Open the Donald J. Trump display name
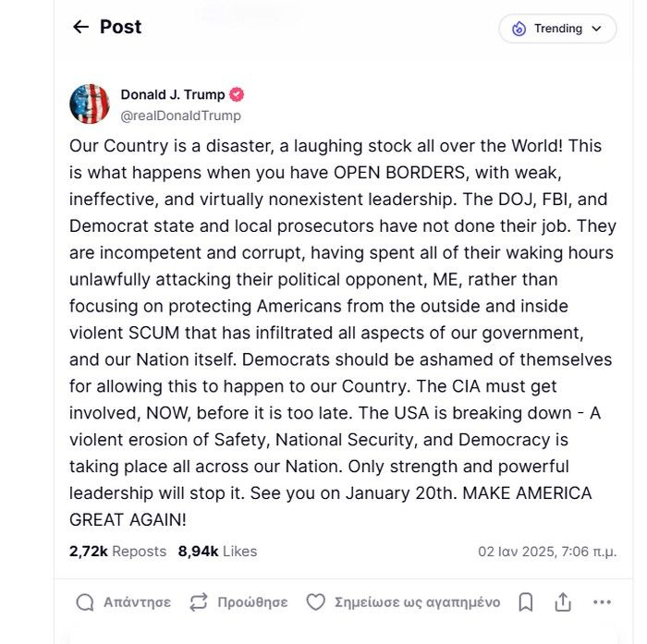Viewport: 647px width, 644px height. click(x=173, y=94)
